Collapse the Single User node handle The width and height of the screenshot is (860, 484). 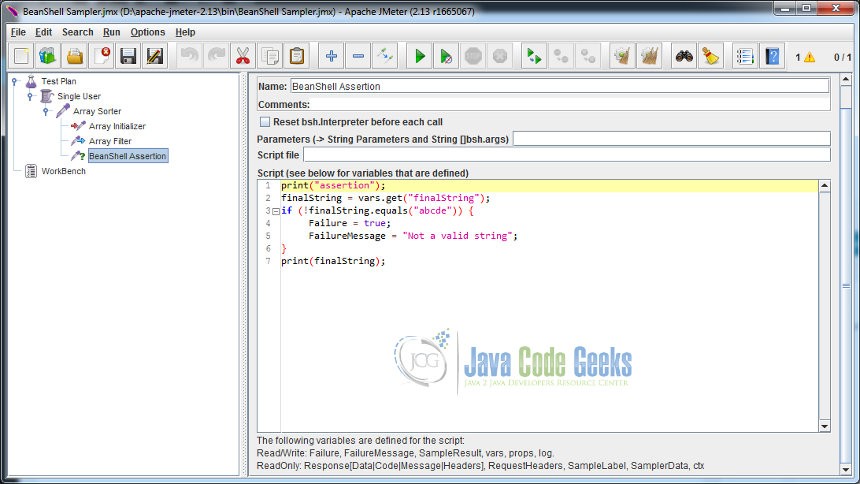point(30,96)
